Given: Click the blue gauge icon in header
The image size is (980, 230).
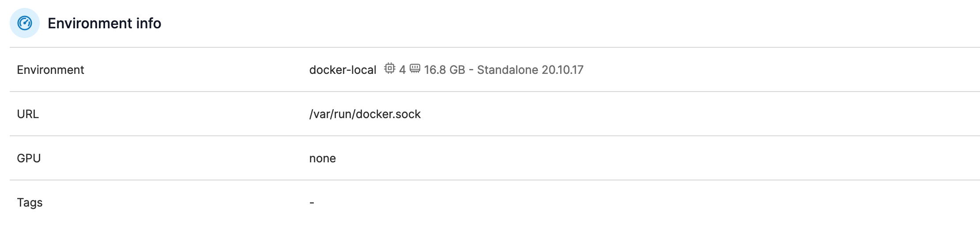Looking at the screenshot, I should (x=25, y=23).
